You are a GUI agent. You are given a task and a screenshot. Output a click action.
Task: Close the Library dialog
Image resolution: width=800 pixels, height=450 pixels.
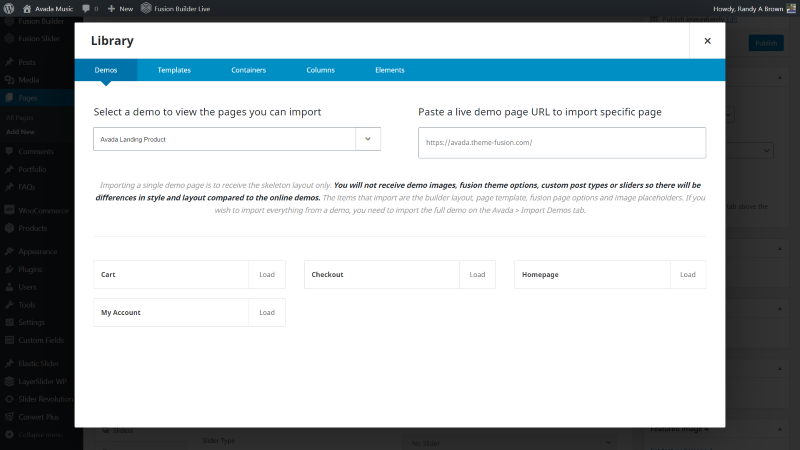[x=707, y=41]
